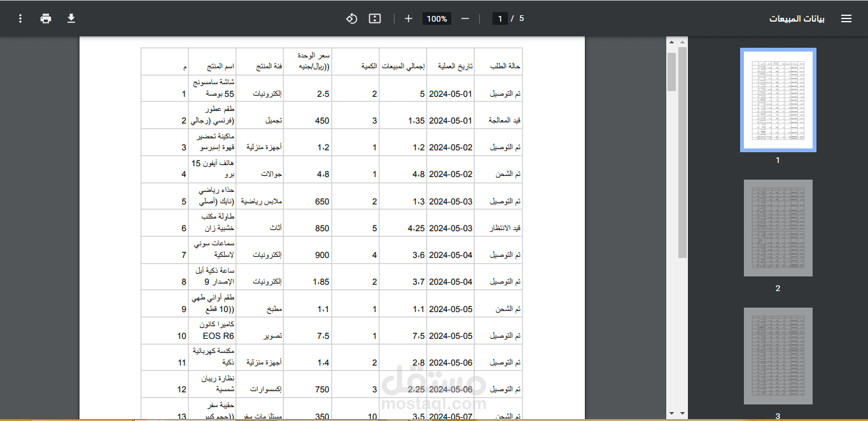Image resolution: width=868 pixels, height=421 pixels.
Task: Click the highlighted page 1 thumbnail
Action: [777, 100]
